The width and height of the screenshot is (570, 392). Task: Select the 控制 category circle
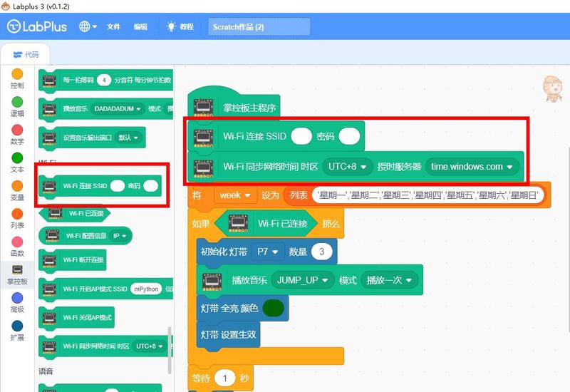pyautogui.click(x=17, y=74)
